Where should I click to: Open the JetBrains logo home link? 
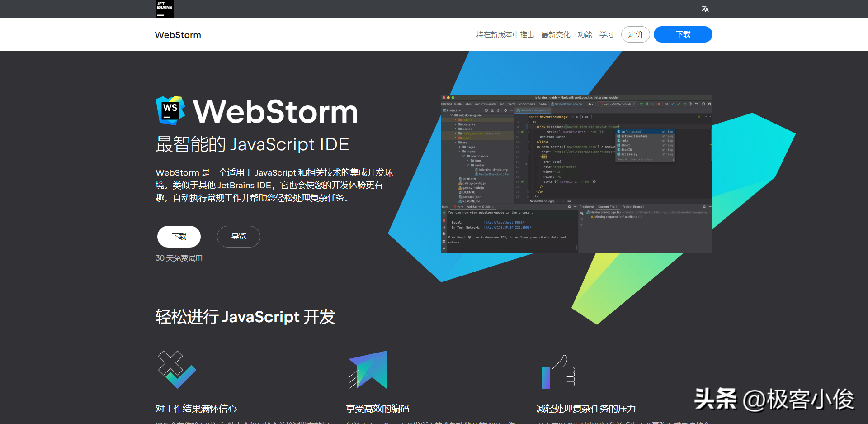pos(165,9)
